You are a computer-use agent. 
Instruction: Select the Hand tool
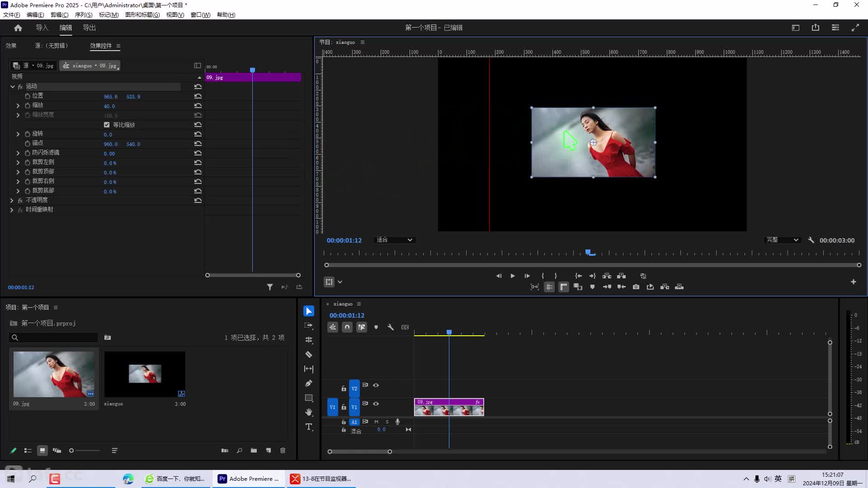tap(309, 413)
